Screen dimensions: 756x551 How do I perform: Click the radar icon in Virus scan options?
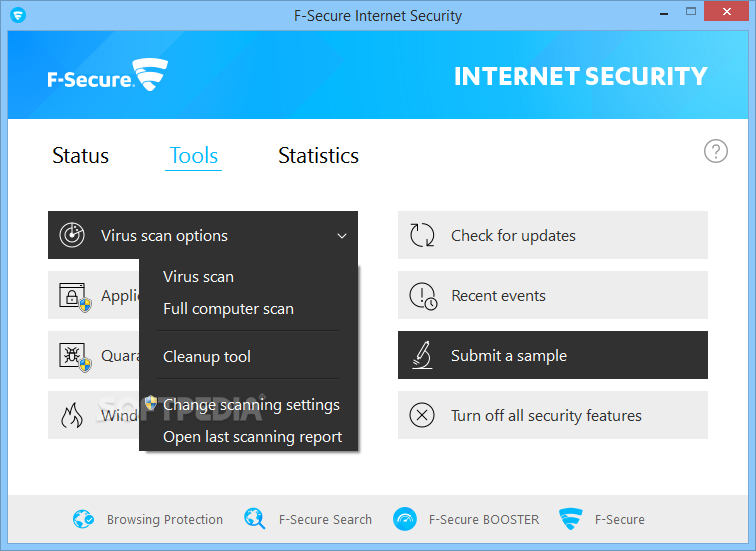coord(72,235)
